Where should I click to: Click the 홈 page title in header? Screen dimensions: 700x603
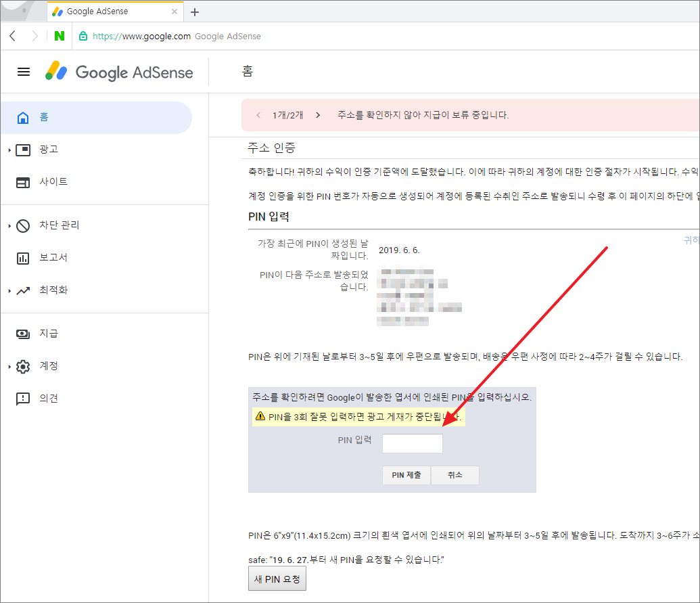[248, 71]
